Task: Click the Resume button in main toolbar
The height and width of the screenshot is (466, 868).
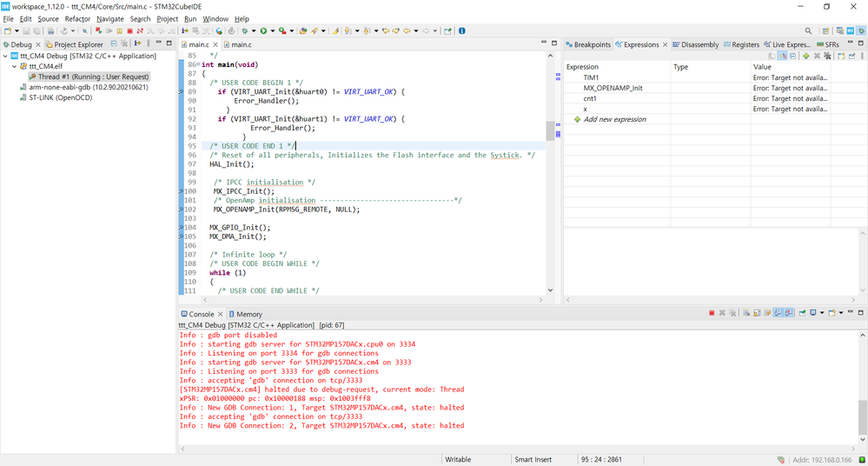Action: point(109,30)
